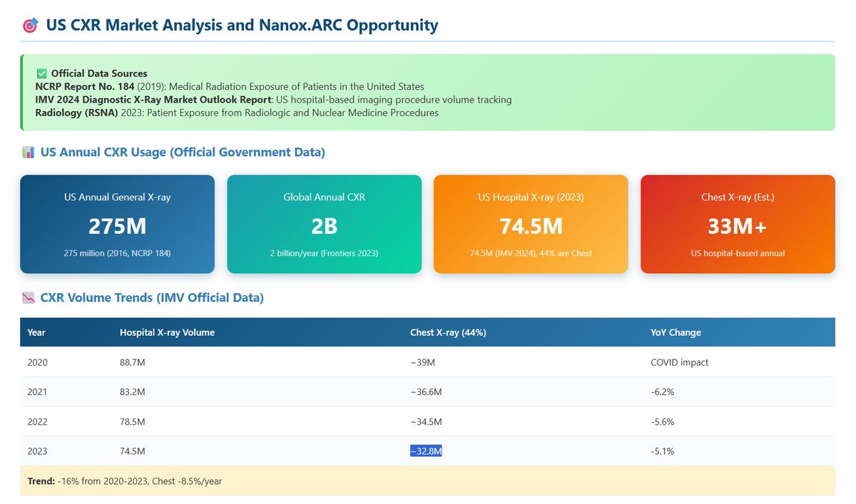The image size is (856, 504).
Task: Click the downward trend chart icon beside CXR Volume Trends
Action: tap(29, 298)
